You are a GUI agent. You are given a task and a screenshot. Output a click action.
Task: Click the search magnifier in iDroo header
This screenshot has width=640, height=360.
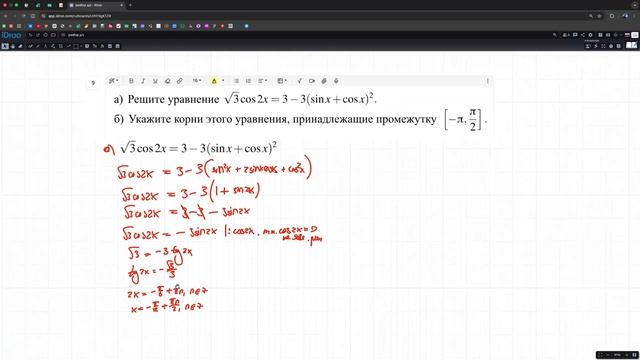tap(554, 35)
